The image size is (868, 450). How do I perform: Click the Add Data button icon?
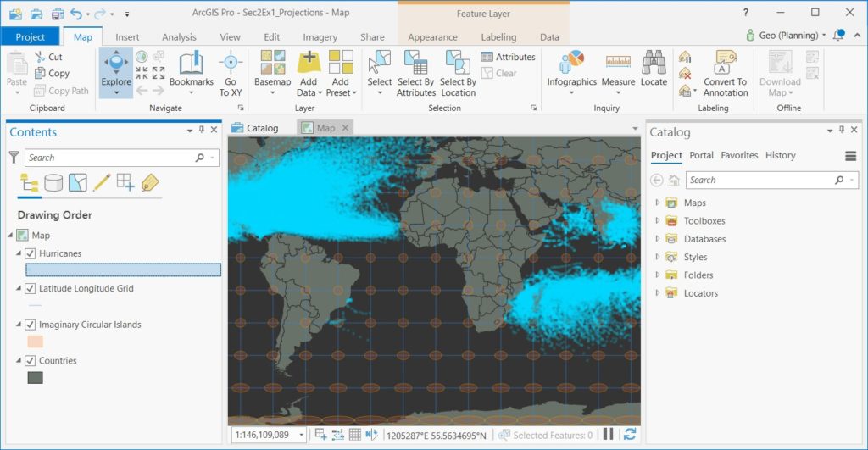tap(309, 62)
